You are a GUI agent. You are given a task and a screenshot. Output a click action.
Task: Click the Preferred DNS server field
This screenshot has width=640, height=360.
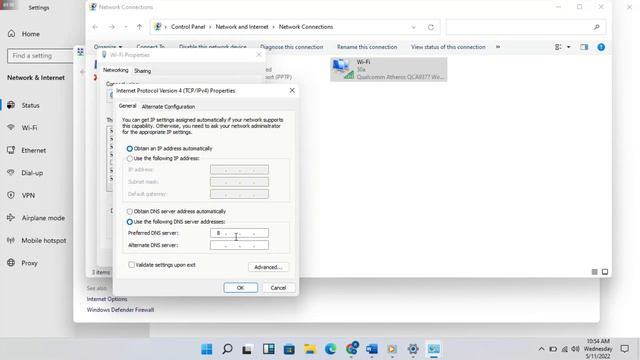239,233
